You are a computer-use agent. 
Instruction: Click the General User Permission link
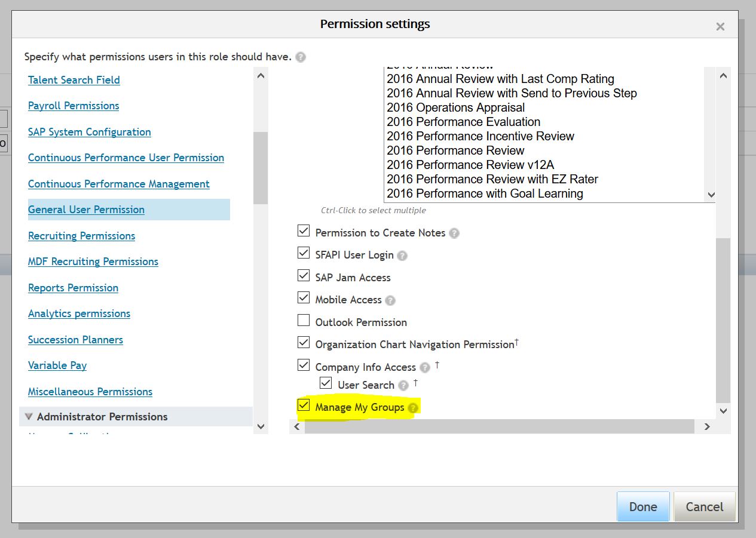[x=87, y=210]
